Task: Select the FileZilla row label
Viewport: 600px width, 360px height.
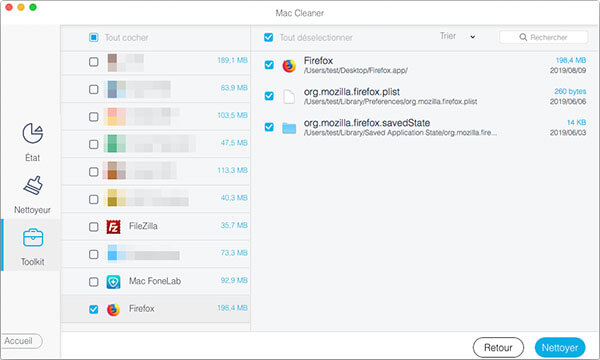Action: tap(143, 226)
